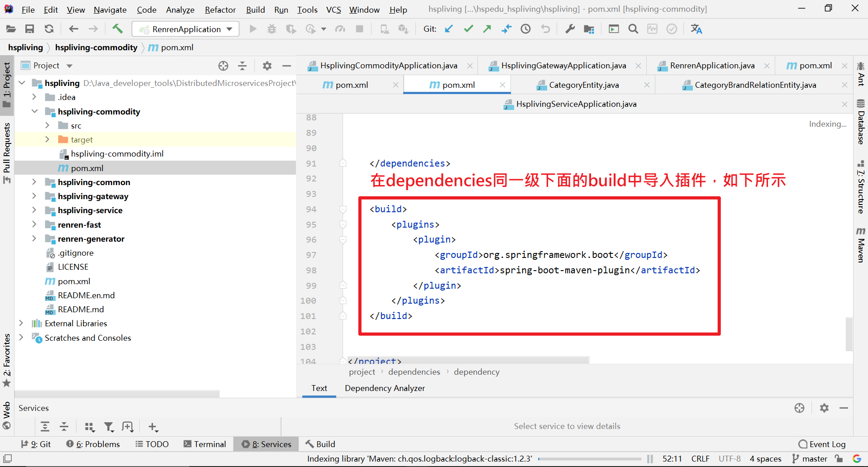The height and width of the screenshot is (467, 868).
Task: Click the Search Everywhere magnifier icon
Action: pyautogui.click(x=633, y=29)
